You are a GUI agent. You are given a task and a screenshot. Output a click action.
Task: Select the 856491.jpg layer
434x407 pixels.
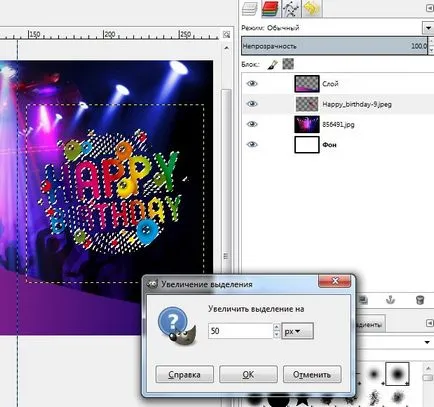337,124
